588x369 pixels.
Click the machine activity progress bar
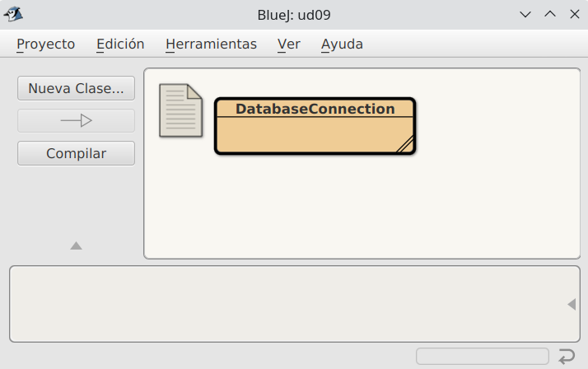coord(482,357)
